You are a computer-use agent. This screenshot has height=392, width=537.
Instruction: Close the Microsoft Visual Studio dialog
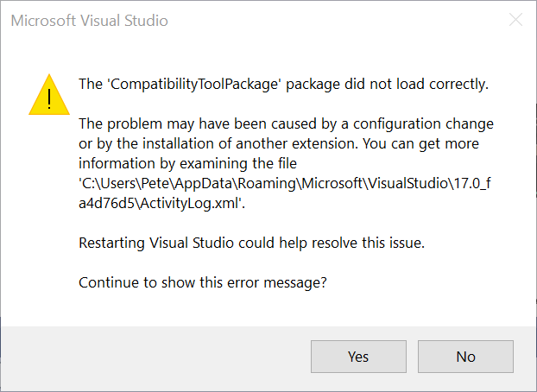(515, 20)
